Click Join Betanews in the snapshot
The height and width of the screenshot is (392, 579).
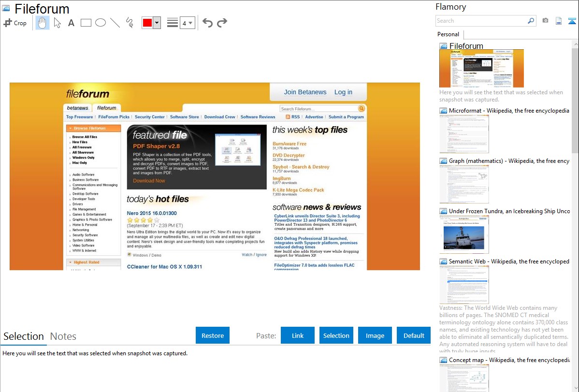(x=305, y=92)
